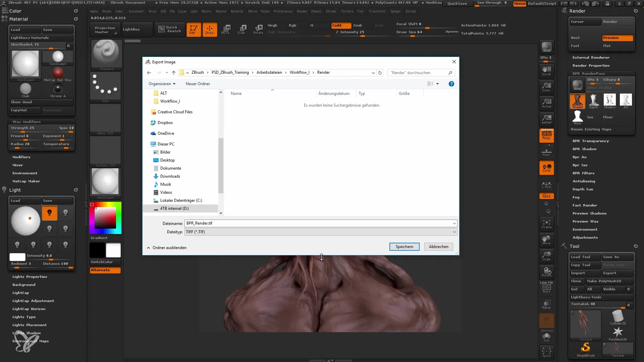Select the Texture menu item
This screenshot has height=362, width=644.
point(345,11)
